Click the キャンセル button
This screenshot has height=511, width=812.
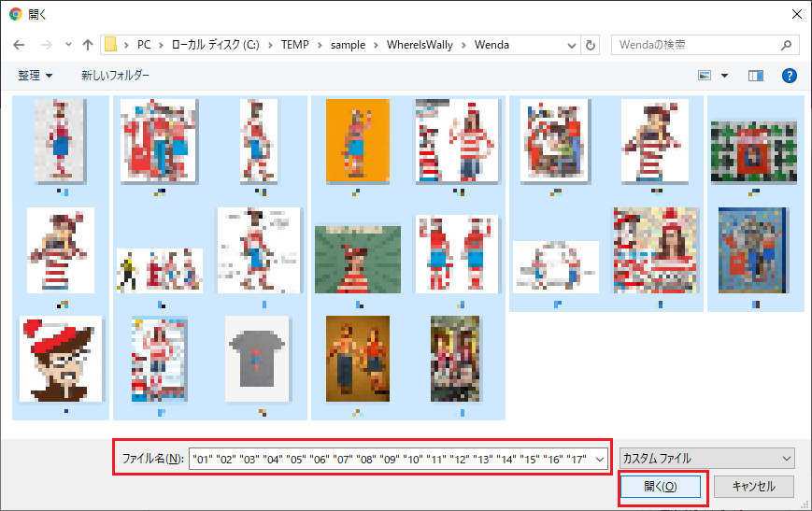pos(753,487)
